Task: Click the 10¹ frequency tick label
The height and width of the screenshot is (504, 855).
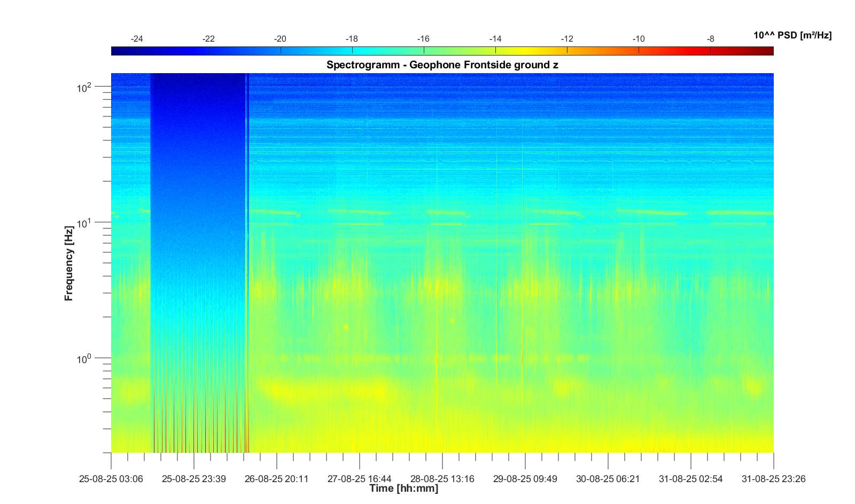Action: coord(84,223)
